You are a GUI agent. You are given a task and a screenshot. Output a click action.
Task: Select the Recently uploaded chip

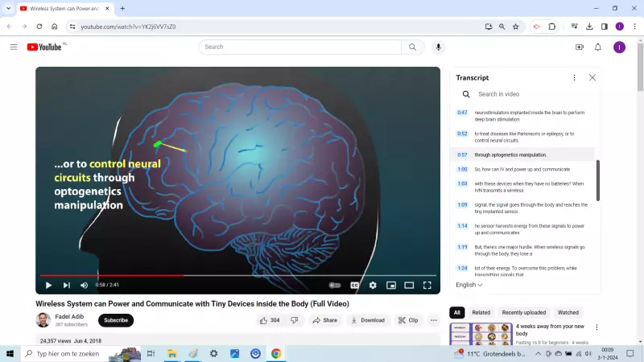tap(523, 312)
